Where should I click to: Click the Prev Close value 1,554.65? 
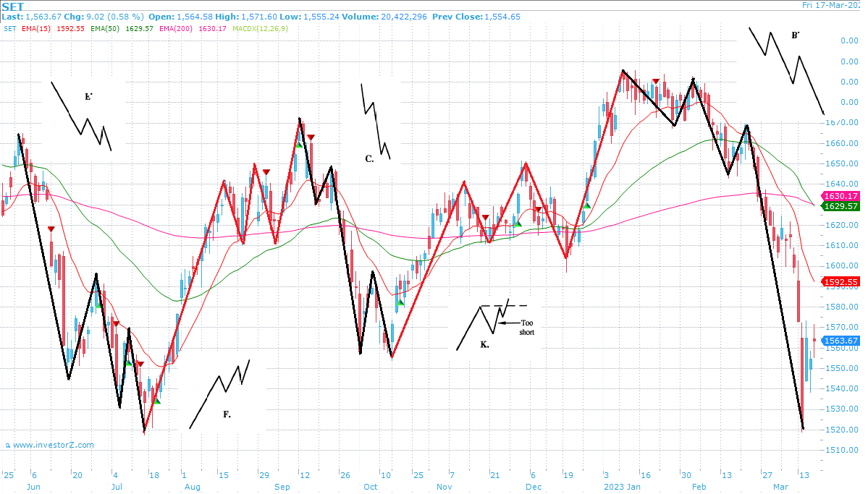click(x=502, y=17)
